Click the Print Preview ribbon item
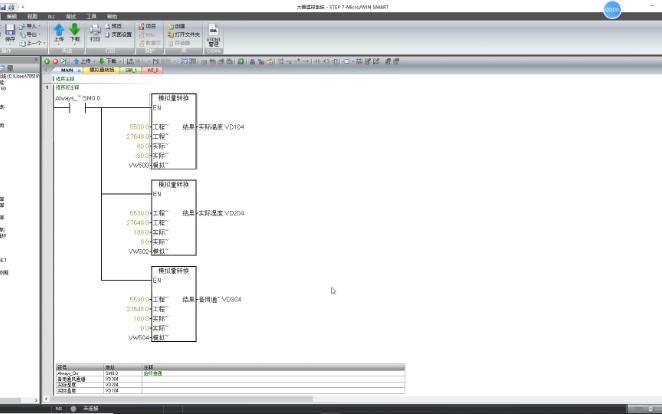 click(114, 26)
